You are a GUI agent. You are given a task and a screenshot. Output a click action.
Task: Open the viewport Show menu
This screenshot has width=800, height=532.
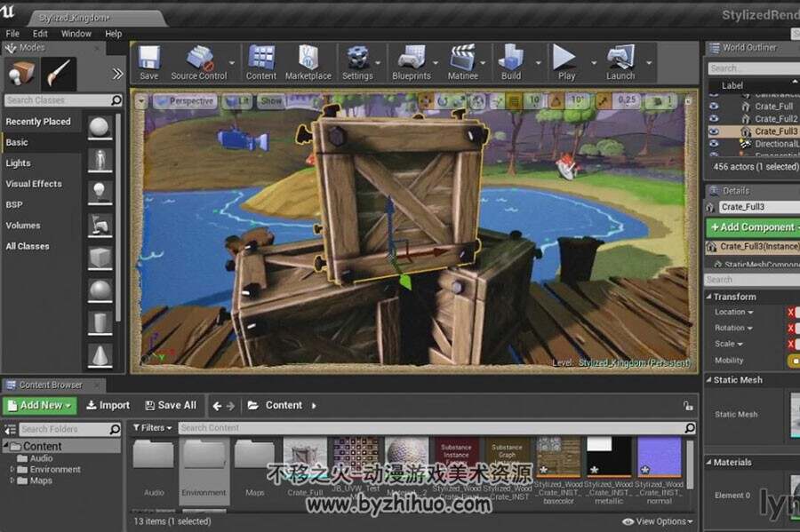271,101
